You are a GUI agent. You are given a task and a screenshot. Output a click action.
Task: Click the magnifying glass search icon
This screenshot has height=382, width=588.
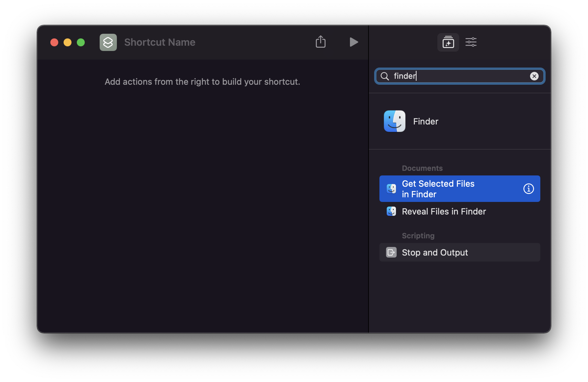(x=385, y=76)
